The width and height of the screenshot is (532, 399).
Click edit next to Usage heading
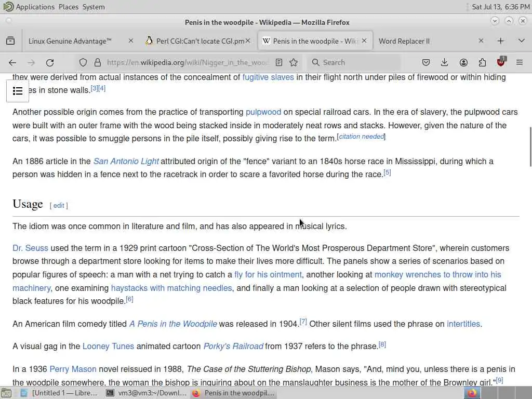pos(58,206)
